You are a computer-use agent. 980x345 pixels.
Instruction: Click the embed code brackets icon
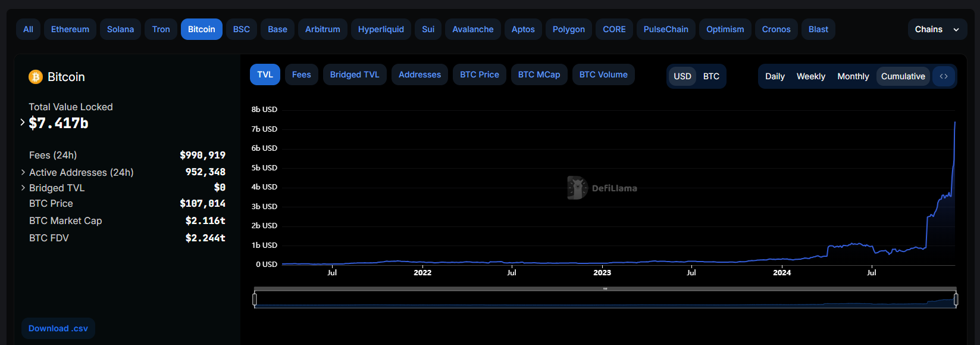(x=944, y=76)
